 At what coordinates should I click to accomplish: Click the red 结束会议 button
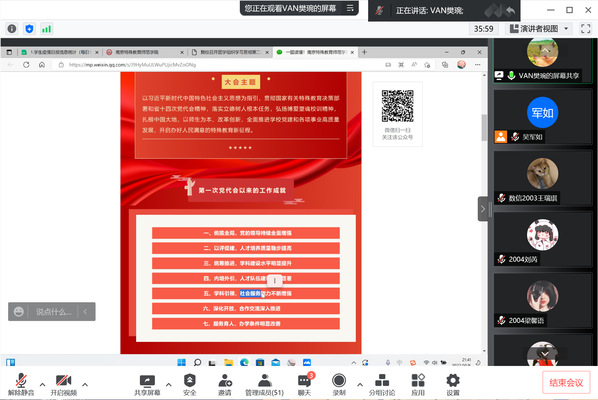566,382
